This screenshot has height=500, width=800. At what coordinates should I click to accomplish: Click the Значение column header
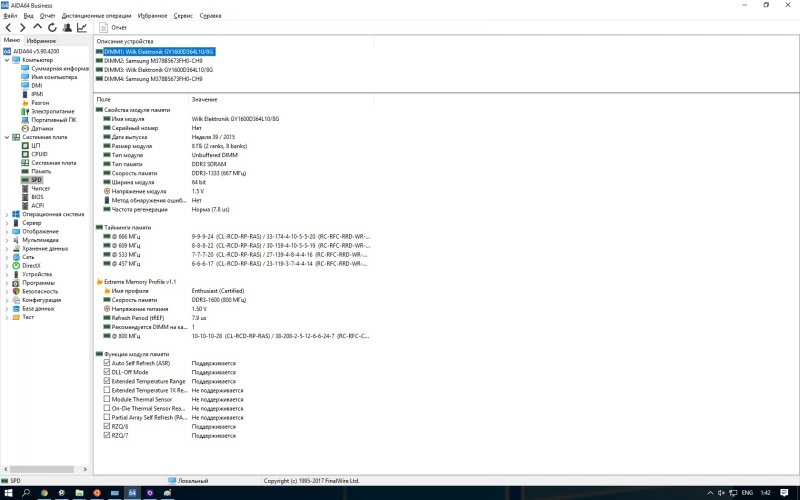click(204, 99)
